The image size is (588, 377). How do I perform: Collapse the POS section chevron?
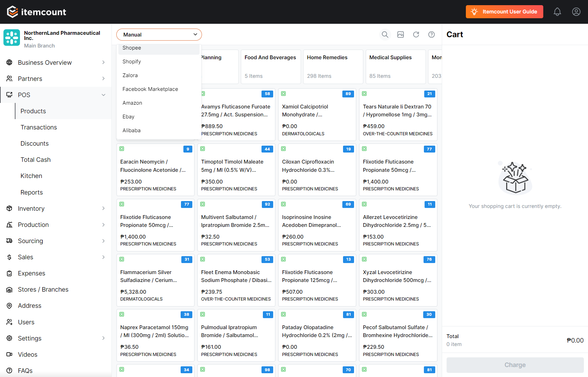tap(104, 95)
